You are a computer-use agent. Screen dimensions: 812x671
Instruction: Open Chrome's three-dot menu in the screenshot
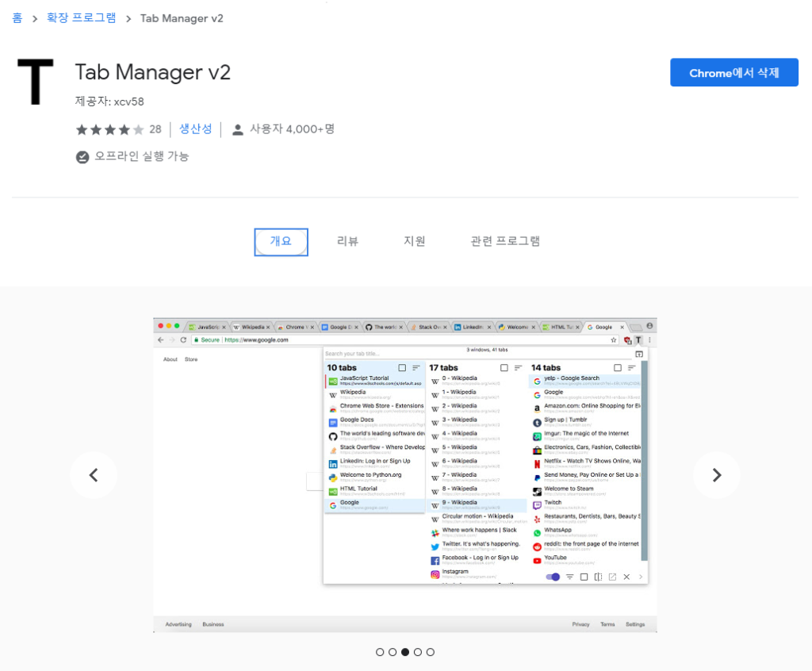point(649,339)
